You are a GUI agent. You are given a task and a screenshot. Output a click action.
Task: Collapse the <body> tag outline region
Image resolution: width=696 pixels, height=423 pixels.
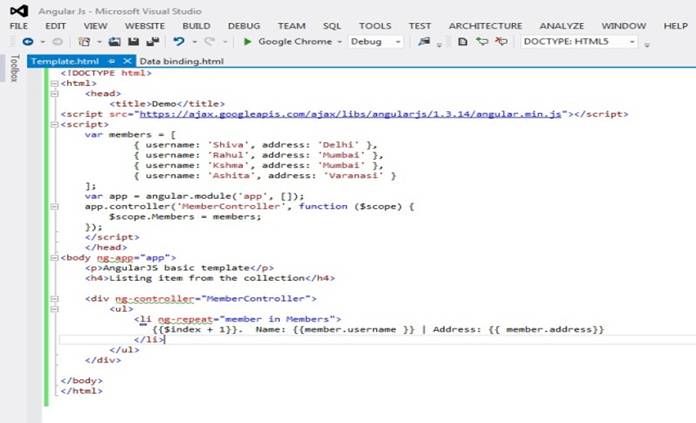(x=54, y=258)
